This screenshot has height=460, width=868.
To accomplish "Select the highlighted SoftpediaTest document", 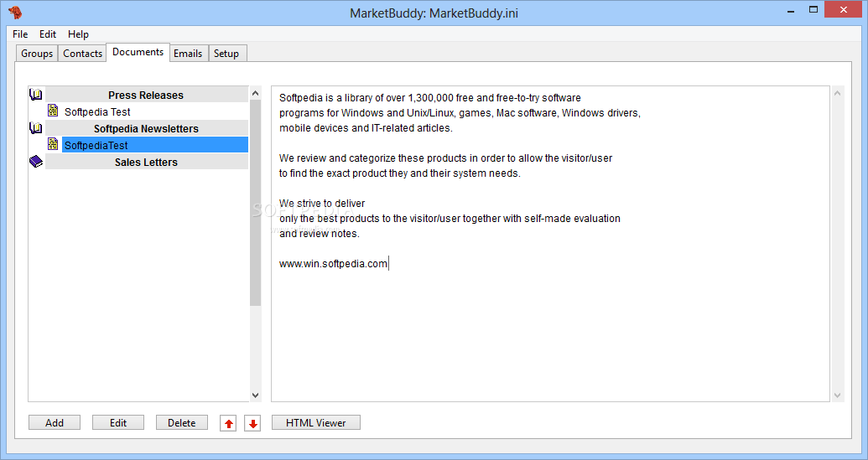I will tap(155, 145).
